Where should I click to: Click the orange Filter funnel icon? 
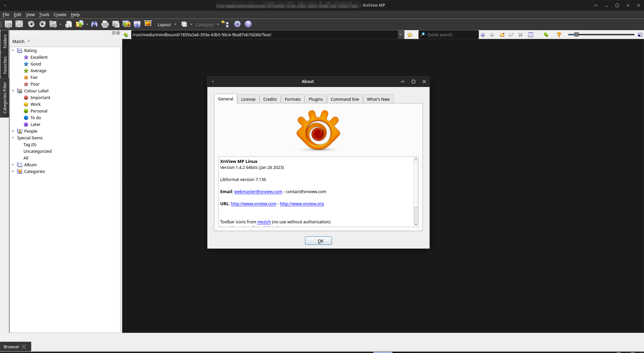pyautogui.click(x=559, y=35)
